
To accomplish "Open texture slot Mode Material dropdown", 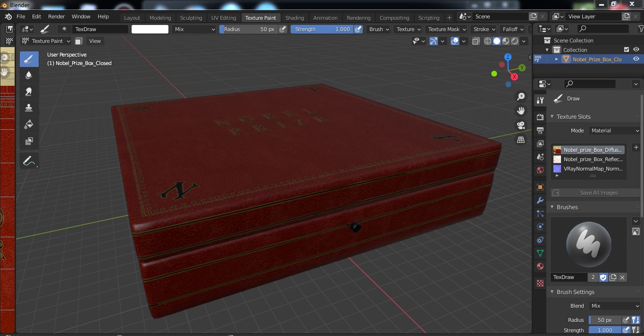I will tap(614, 131).
